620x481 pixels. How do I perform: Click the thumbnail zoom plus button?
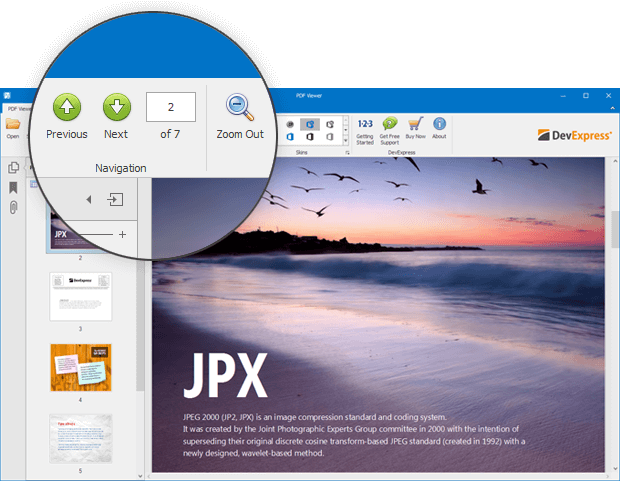pyautogui.click(x=123, y=235)
